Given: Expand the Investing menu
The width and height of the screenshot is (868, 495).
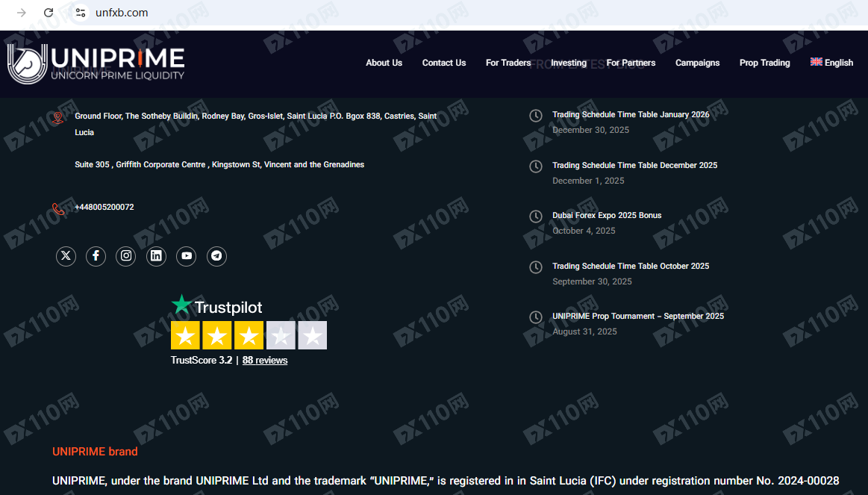Looking at the screenshot, I should pos(569,63).
